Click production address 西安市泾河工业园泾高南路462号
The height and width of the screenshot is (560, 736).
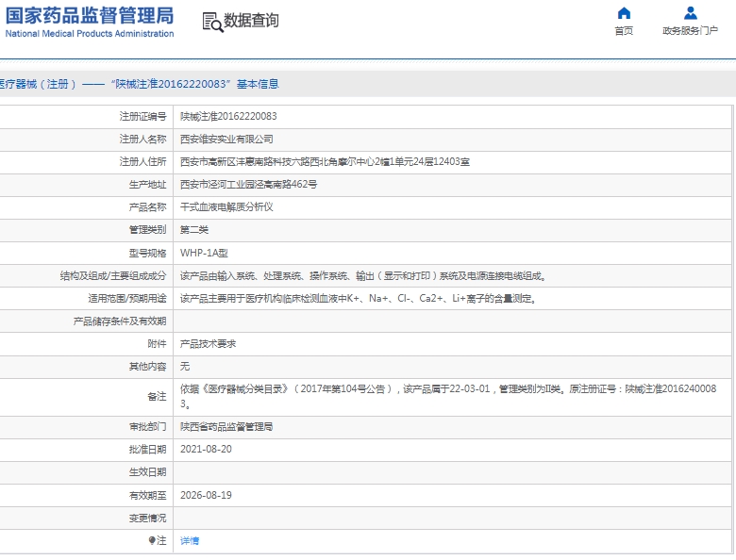pyautogui.click(x=248, y=185)
